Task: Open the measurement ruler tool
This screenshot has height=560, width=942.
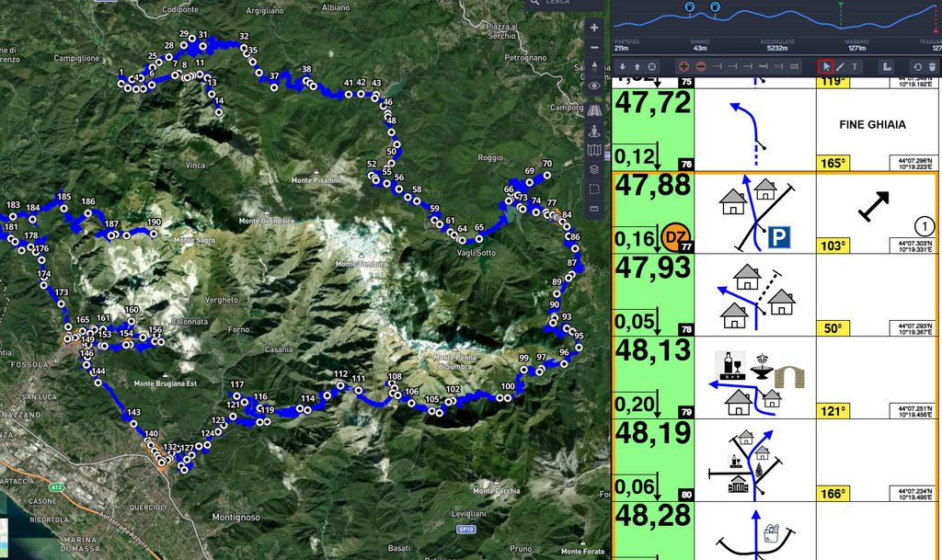Action: [887, 66]
